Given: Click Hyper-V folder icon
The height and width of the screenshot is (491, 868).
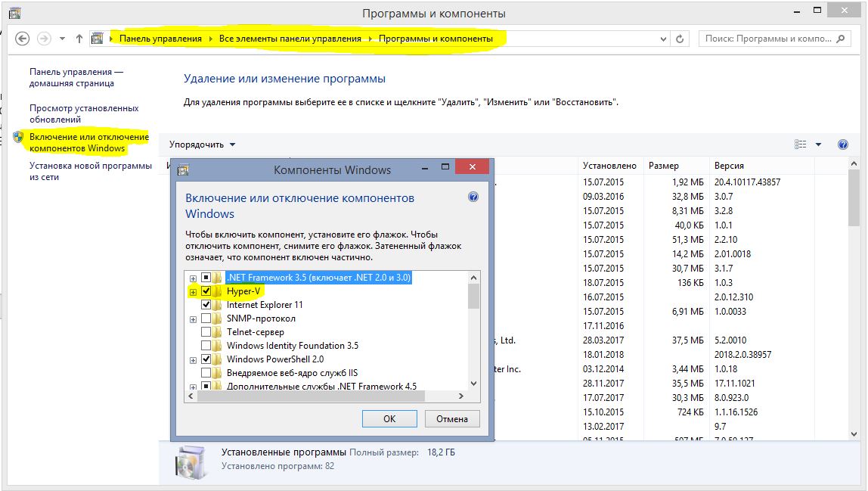Looking at the screenshot, I should coord(218,291).
